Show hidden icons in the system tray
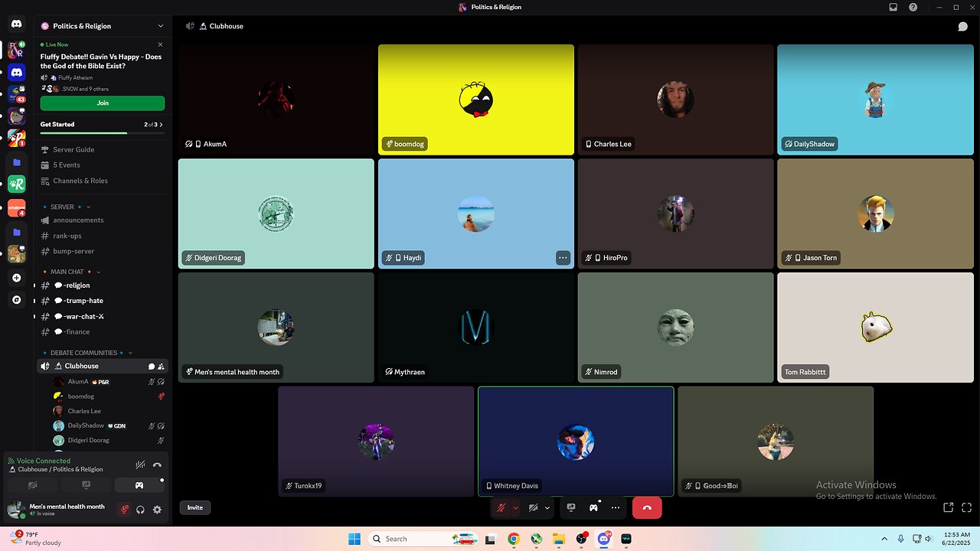 tap(884, 539)
